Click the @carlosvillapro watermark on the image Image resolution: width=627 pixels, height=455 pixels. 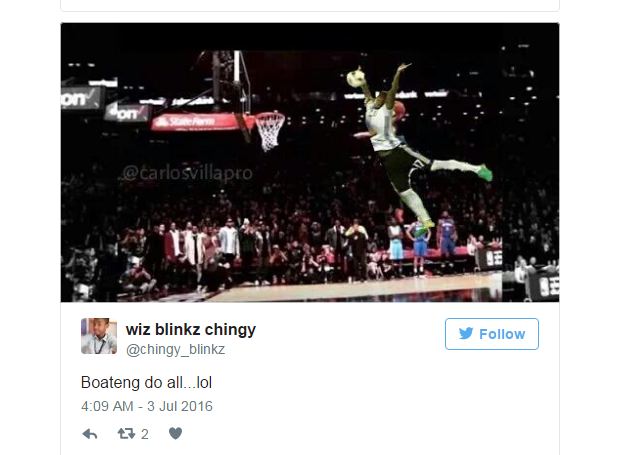pyautogui.click(x=187, y=174)
